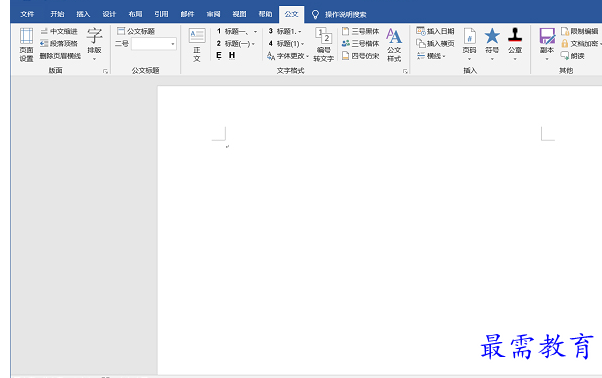
Task: Expand the 标题1. dropdown arrow
Action: pos(300,31)
